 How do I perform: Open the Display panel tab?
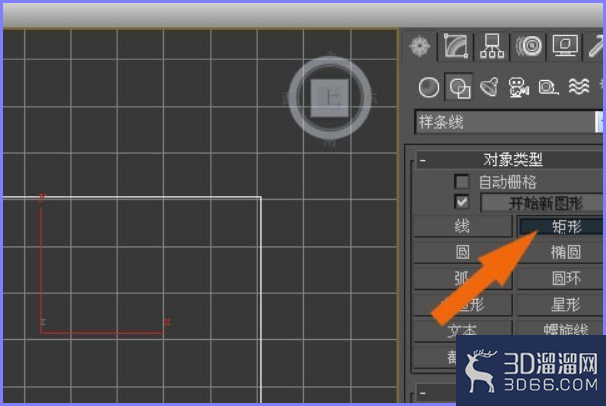point(565,46)
